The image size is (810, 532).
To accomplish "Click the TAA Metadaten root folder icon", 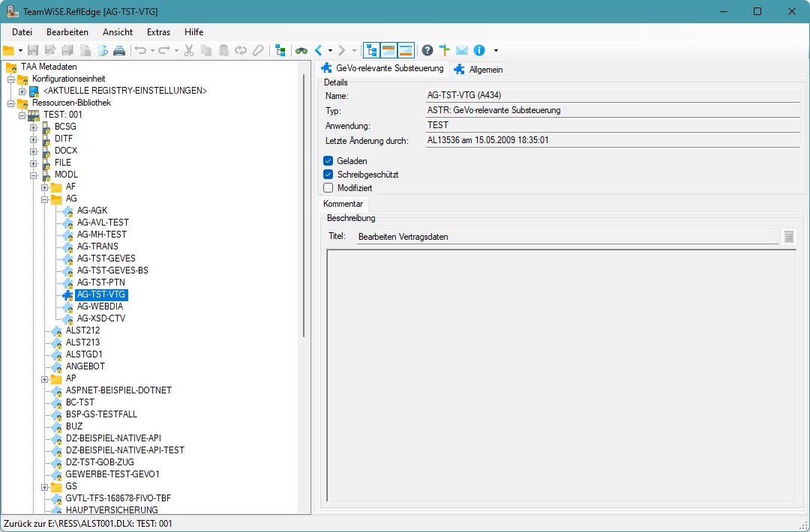I will click(11, 67).
